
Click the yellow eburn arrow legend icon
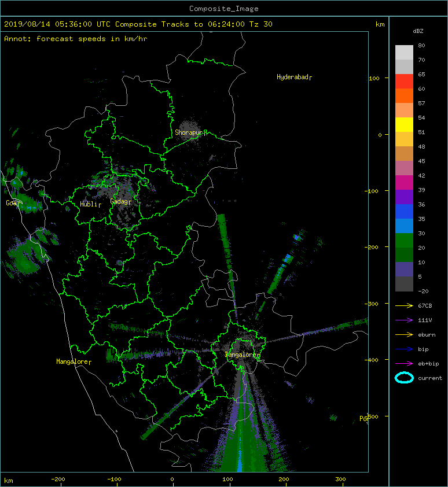(404, 334)
